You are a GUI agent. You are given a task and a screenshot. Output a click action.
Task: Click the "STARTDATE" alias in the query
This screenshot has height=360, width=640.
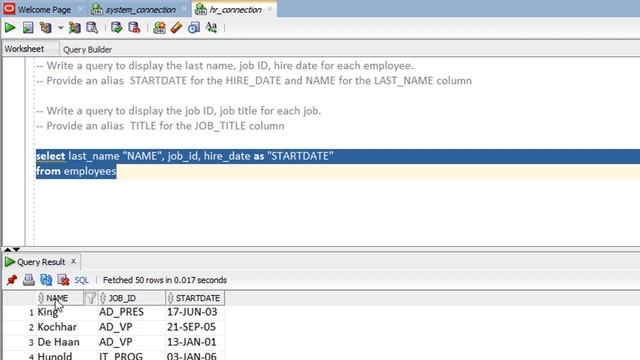coord(300,156)
